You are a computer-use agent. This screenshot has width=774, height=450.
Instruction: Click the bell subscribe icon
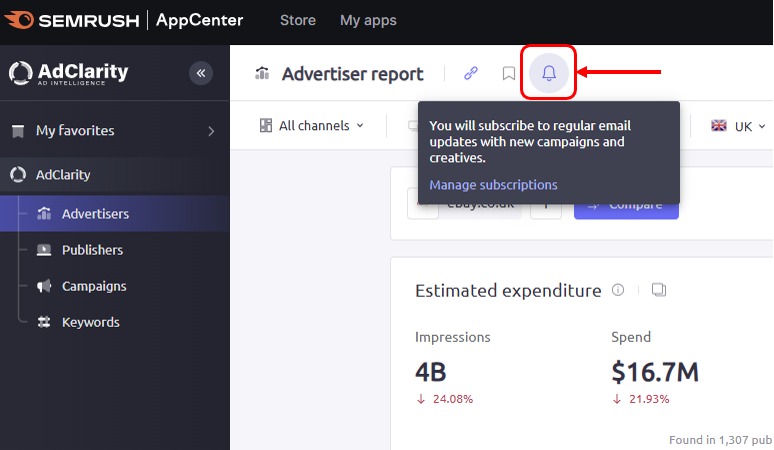coord(548,73)
